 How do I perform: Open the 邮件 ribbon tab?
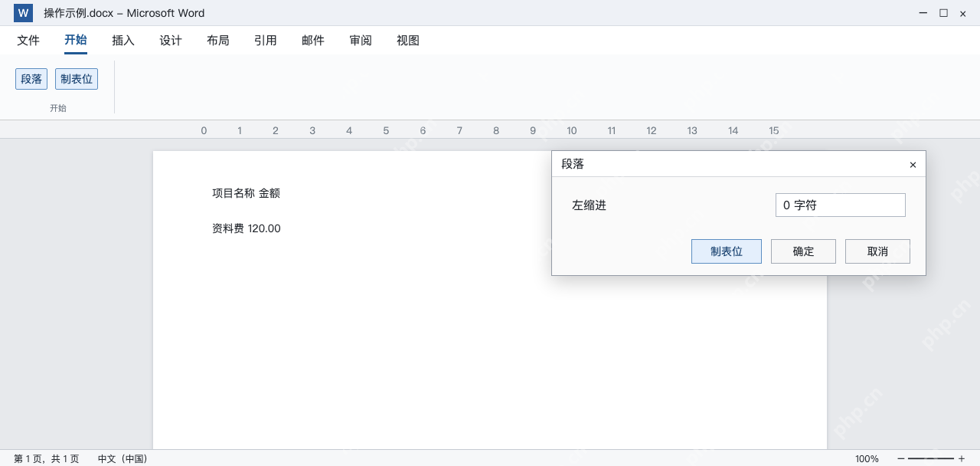[313, 41]
